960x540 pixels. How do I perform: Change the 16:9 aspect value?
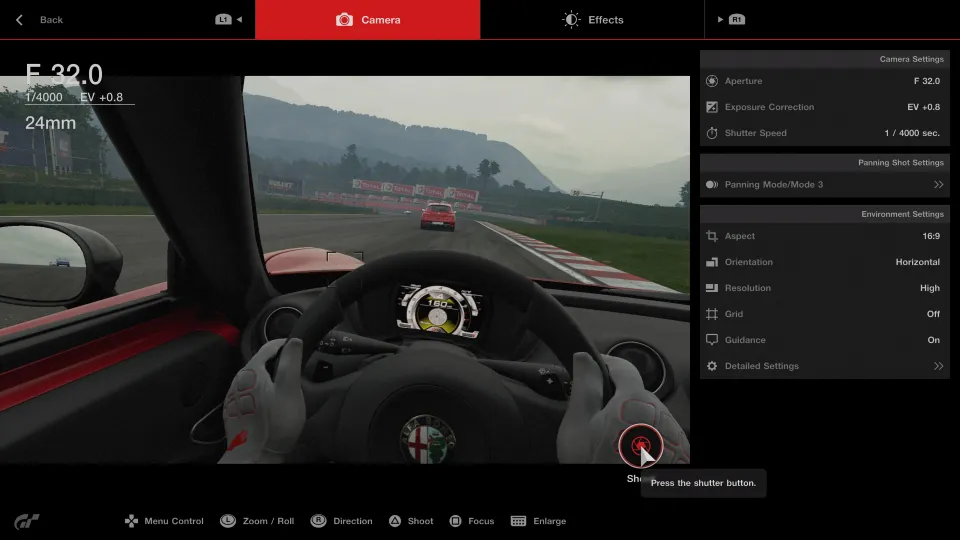(931, 236)
